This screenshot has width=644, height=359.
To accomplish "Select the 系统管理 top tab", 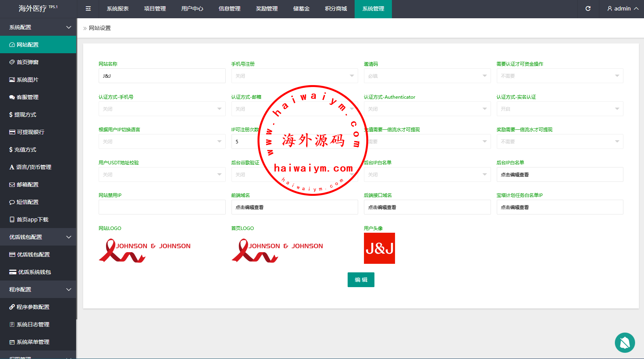I will pyautogui.click(x=373, y=9).
